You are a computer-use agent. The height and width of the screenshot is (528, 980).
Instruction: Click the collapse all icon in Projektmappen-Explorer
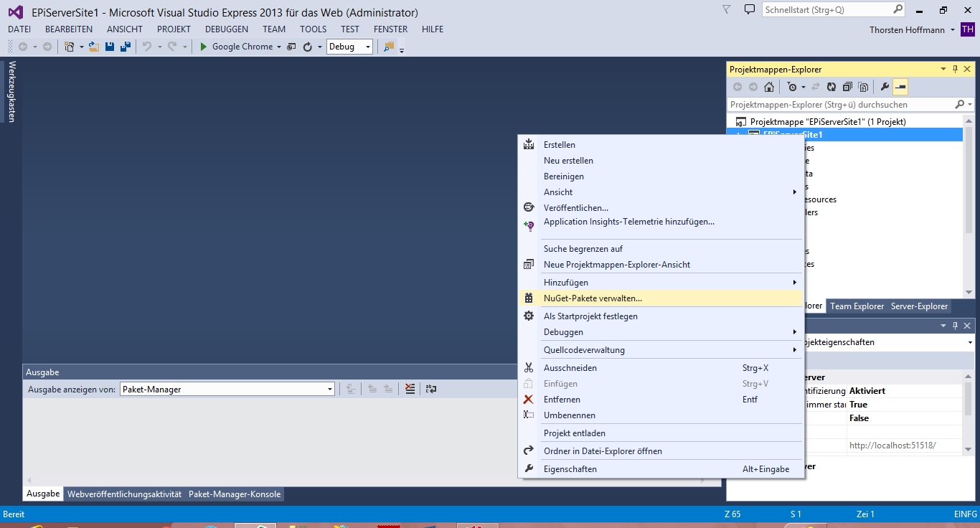[x=847, y=87]
